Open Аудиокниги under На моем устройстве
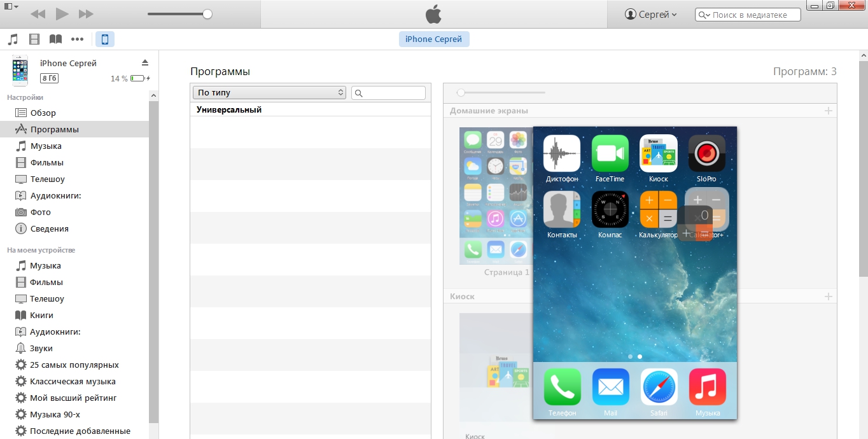 (x=74, y=331)
